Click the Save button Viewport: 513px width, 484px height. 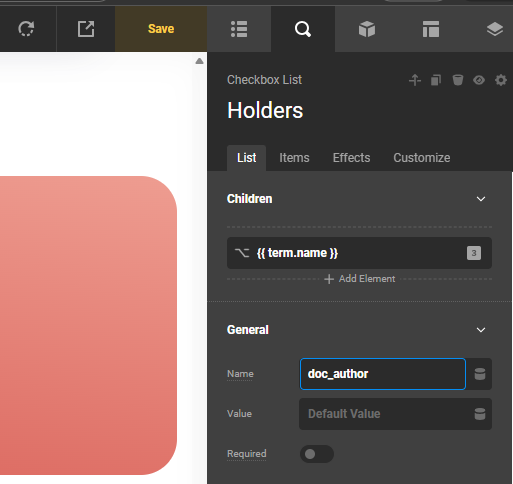pyautogui.click(x=161, y=29)
